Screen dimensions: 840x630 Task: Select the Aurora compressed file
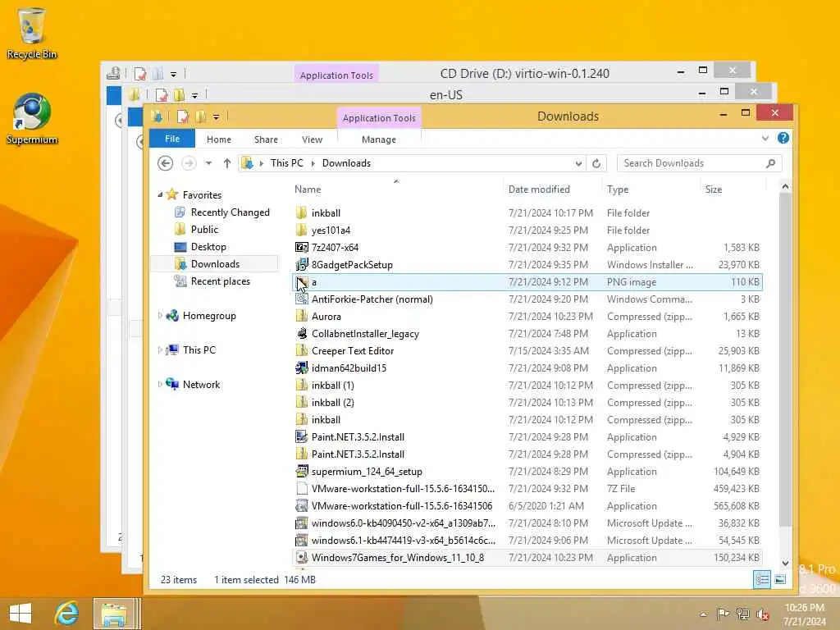point(527,317)
